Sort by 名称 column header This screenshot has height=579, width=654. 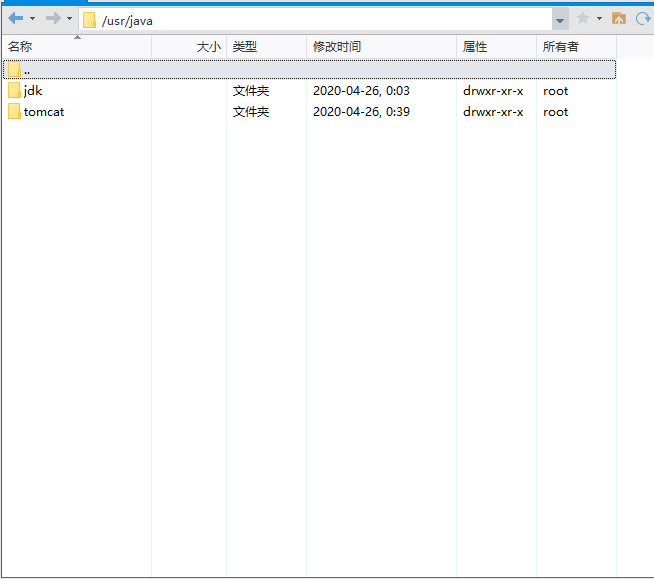(77, 47)
